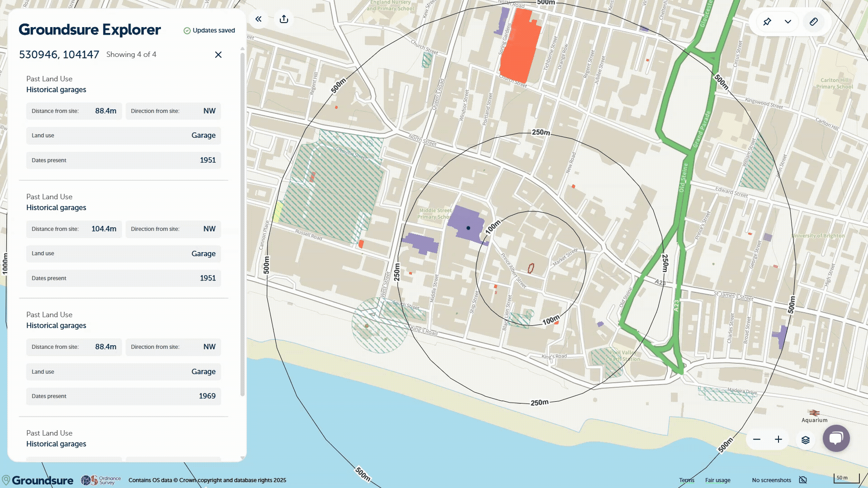This screenshot has width=868, height=488.
Task: Close the results list with X
Action: [x=218, y=55]
